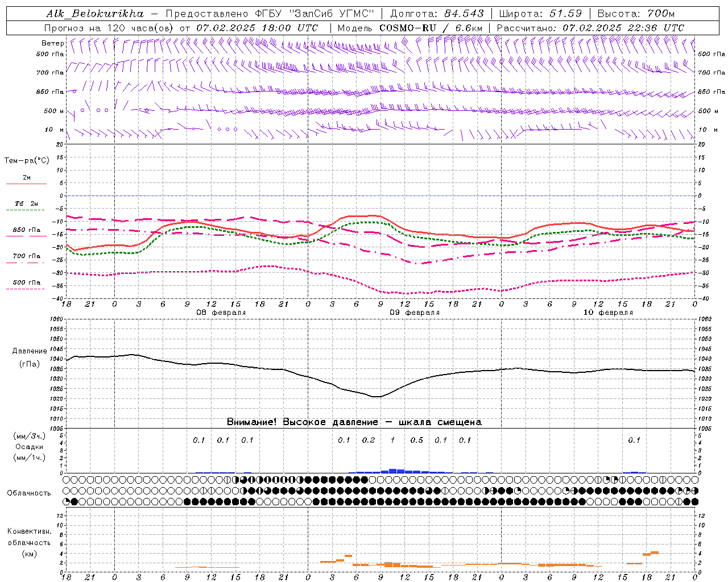Click the Ветер wind panel label
This screenshot has width=728, height=582.
tap(53, 43)
